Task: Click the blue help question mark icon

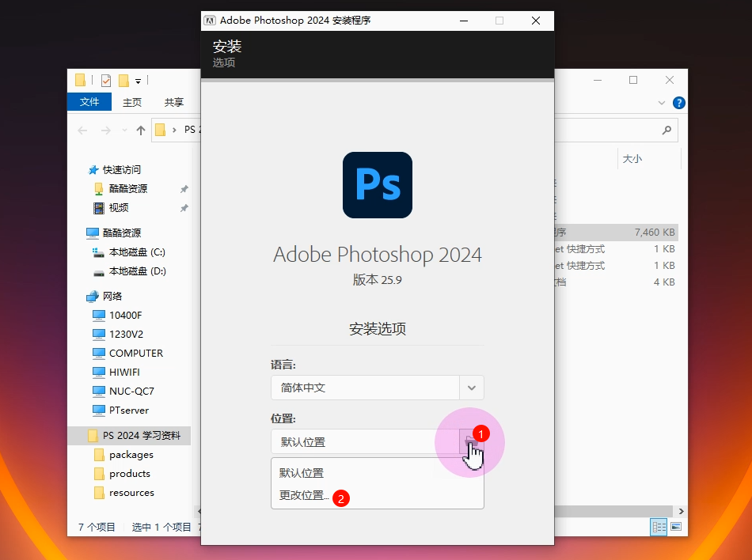Action: coord(678,103)
